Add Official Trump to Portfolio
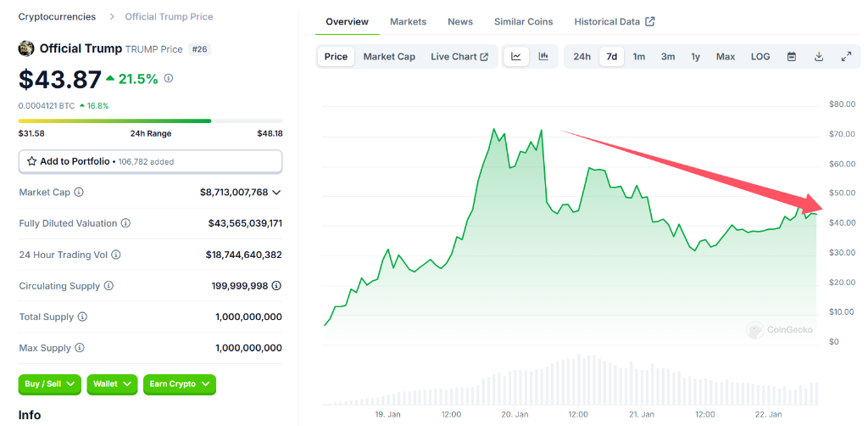The image size is (868, 426). (150, 161)
